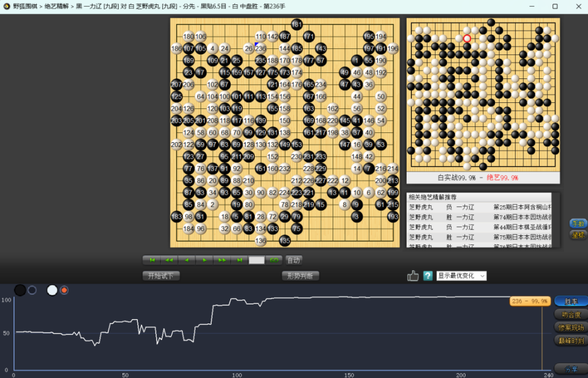The width and height of the screenshot is (588, 378).
Task: Select the white player radio button
Action: [x=64, y=290]
